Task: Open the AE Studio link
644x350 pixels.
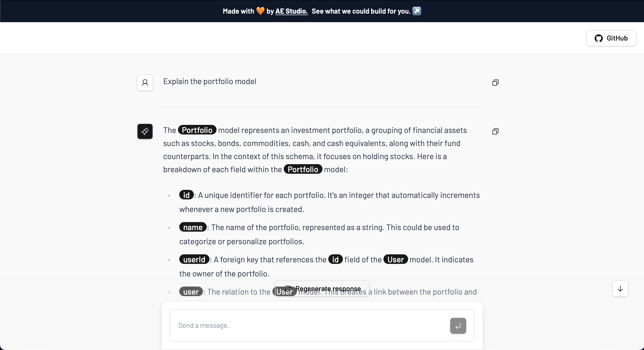Action: [x=291, y=11]
